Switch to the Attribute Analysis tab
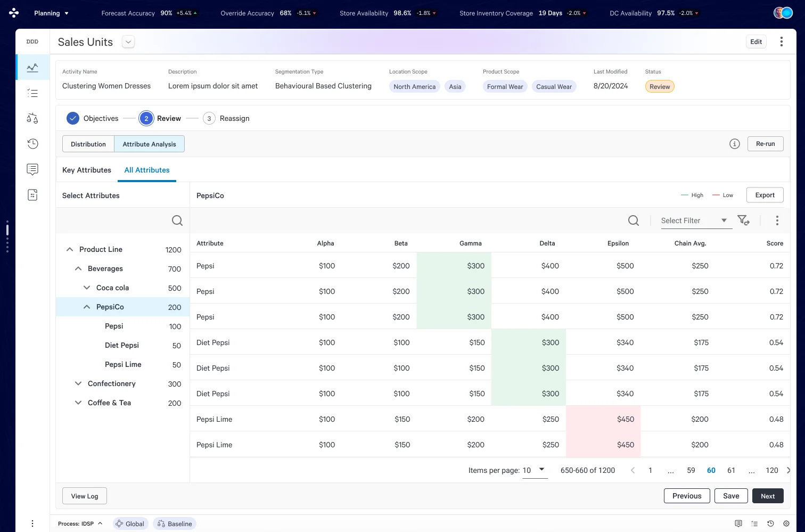805x532 pixels. (x=149, y=144)
